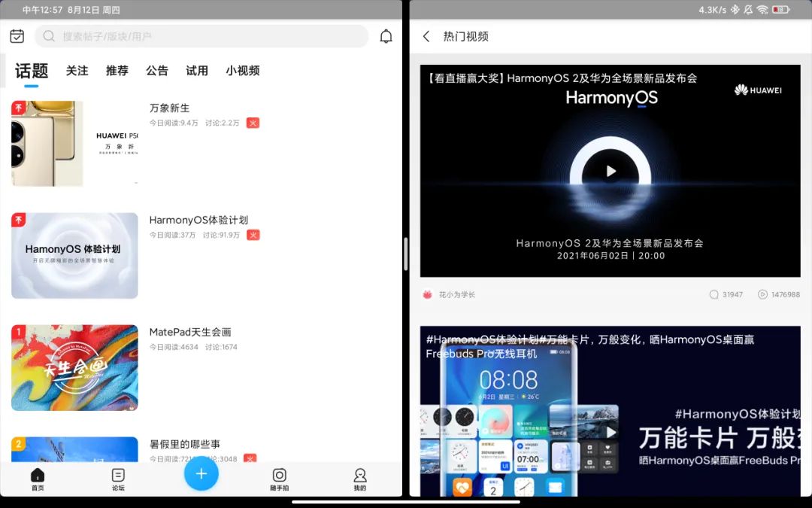The height and width of the screenshot is (508, 812).
Task: Open the 花小为学长 author avatar
Action: (x=427, y=294)
